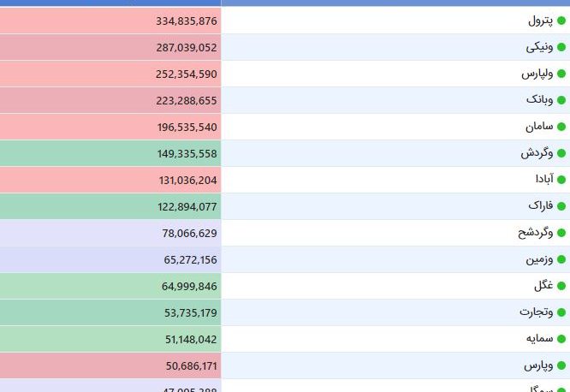Viewport: 570px width, 392px height.
Task: Select the value 131,036,204
Action: pos(188,181)
